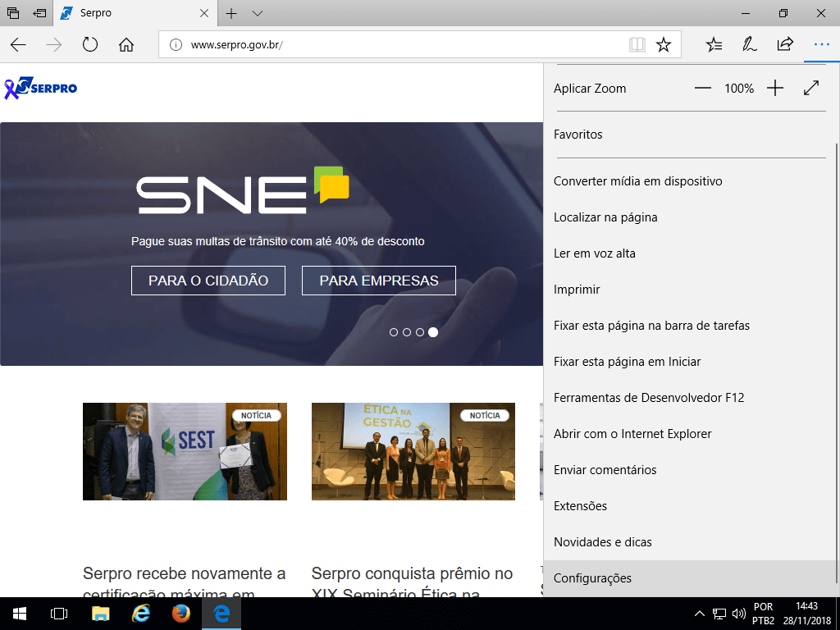Choose Imprimir from the menu

(x=577, y=290)
